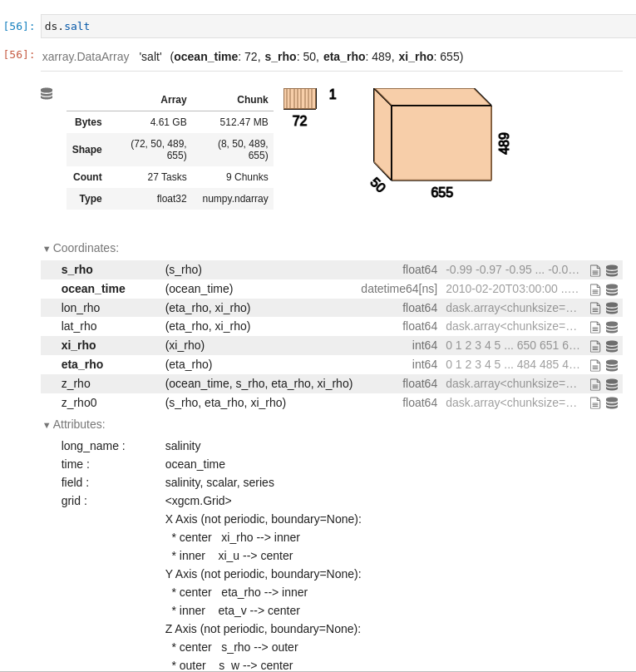Toggle the array data repr database icon
The height and width of the screenshot is (672, 636).
coord(47,93)
